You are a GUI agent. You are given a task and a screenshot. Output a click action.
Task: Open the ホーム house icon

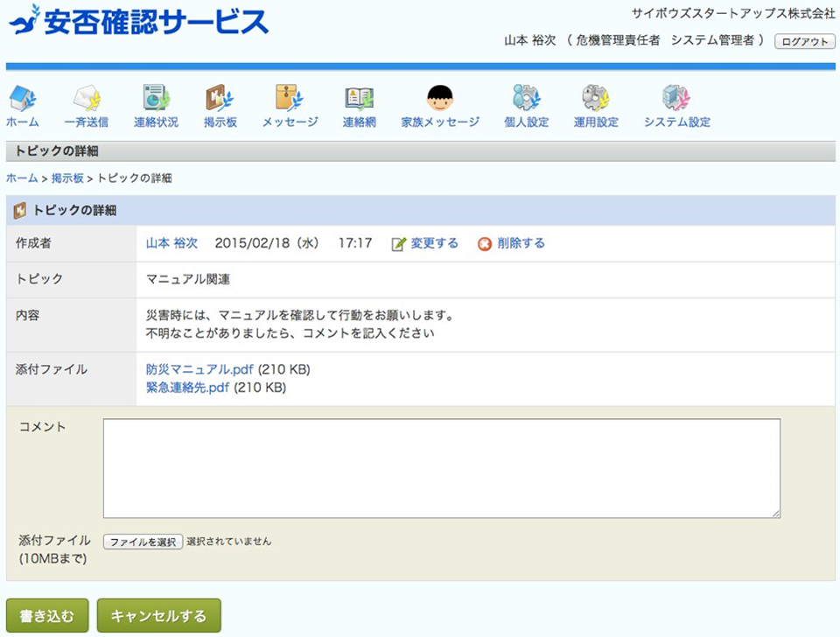click(x=22, y=97)
